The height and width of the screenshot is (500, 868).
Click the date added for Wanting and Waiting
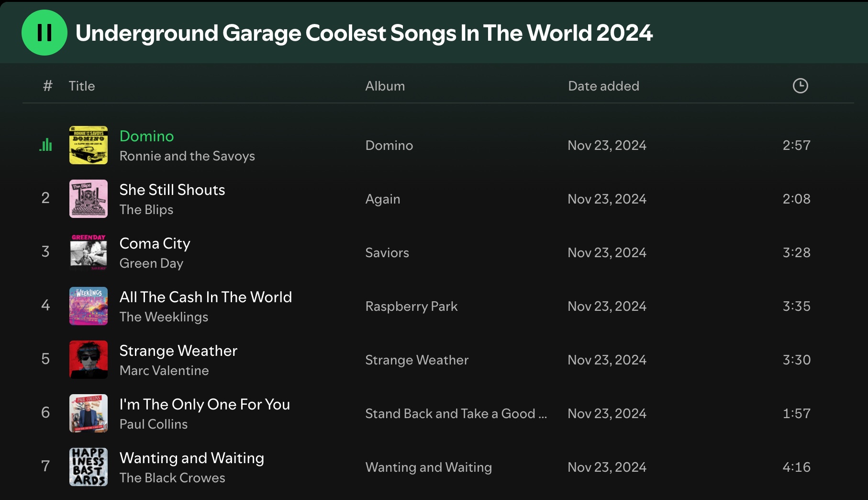(x=607, y=467)
